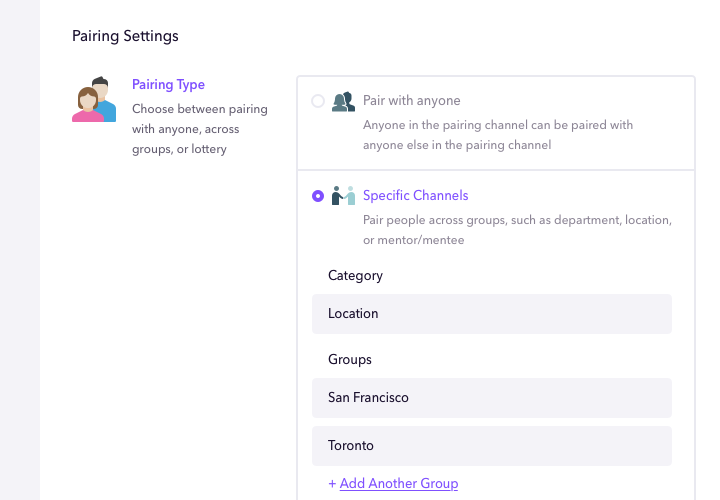Click the Category label above Location
Viewport: 720px width, 500px height.
pos(355,275)
